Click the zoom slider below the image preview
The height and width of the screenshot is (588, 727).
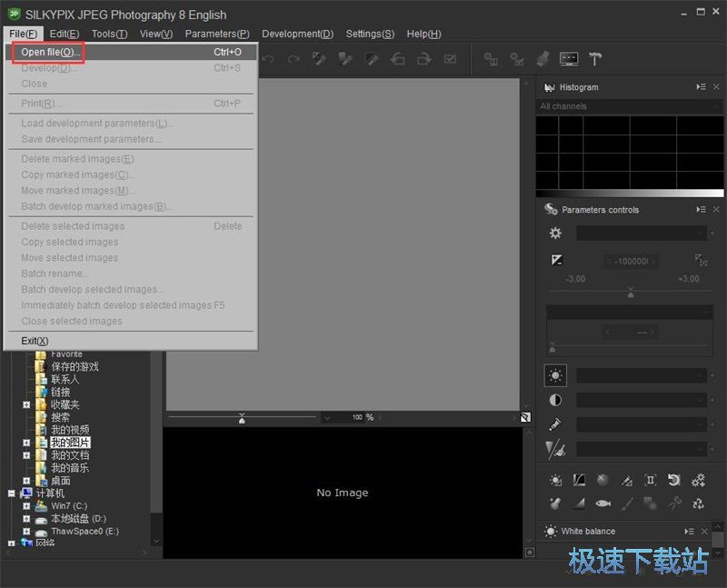[x=241, y=417]
